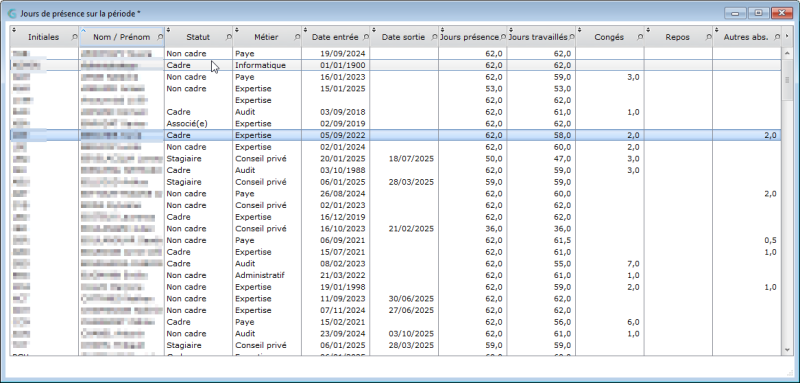
Task: Open the Jours présence column search magnifier
Action: pos(503,37)
